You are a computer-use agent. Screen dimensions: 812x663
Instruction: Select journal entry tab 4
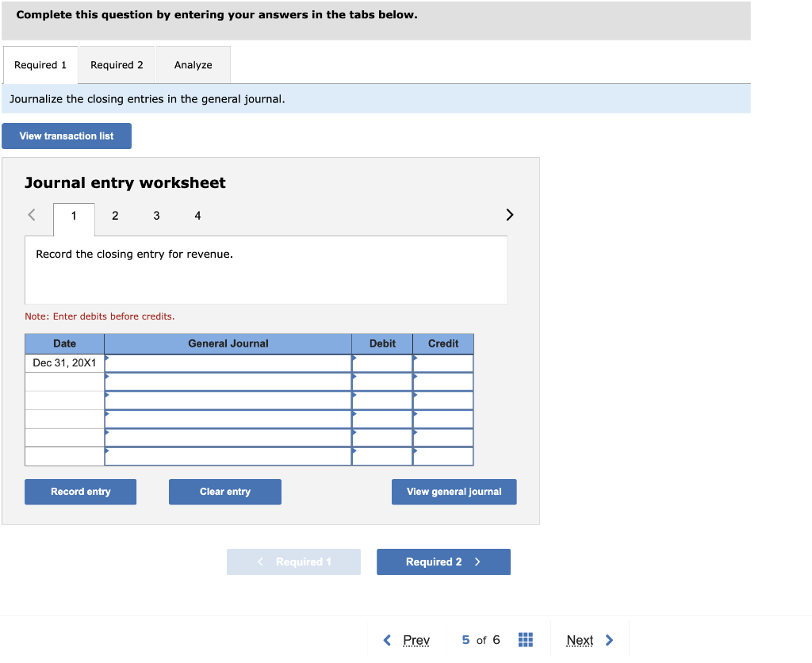click(197, 216)
